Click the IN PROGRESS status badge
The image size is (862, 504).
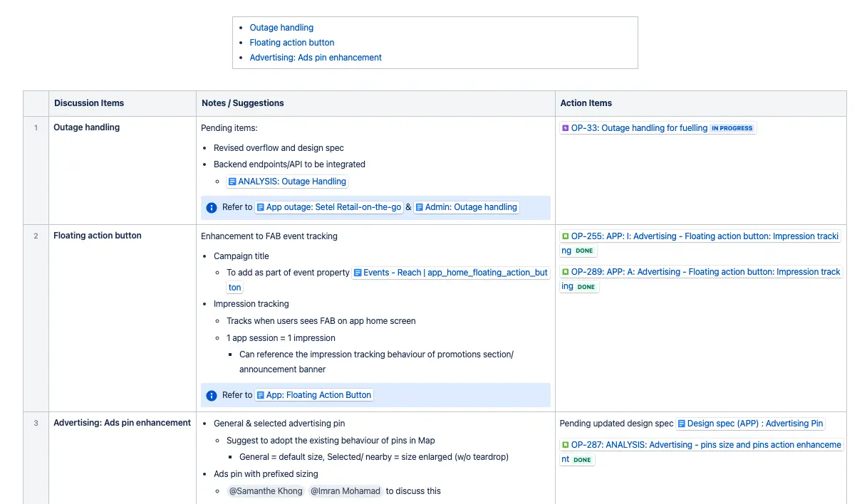coord(732,129)
